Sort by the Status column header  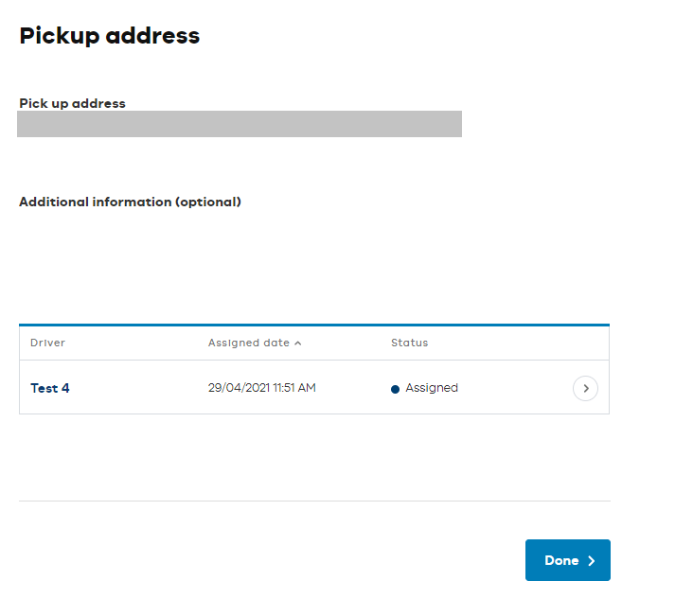click(x=409, y=343)
